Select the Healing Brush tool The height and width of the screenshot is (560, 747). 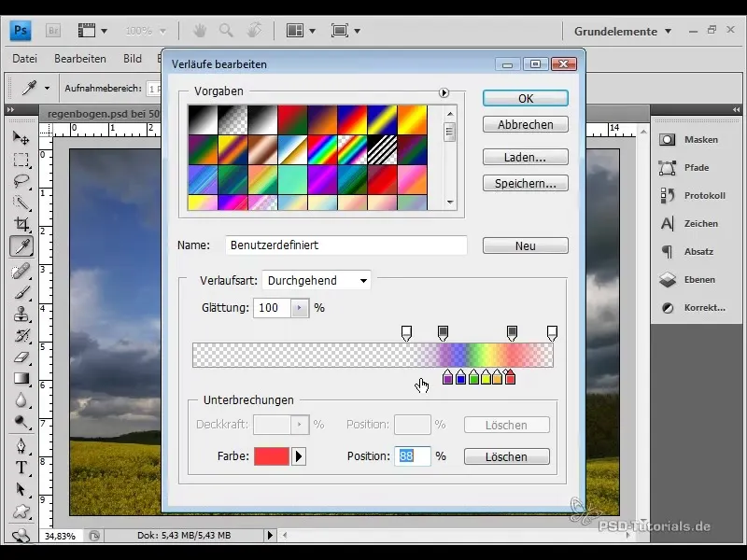pyautogui.click(x=21, y=272)
